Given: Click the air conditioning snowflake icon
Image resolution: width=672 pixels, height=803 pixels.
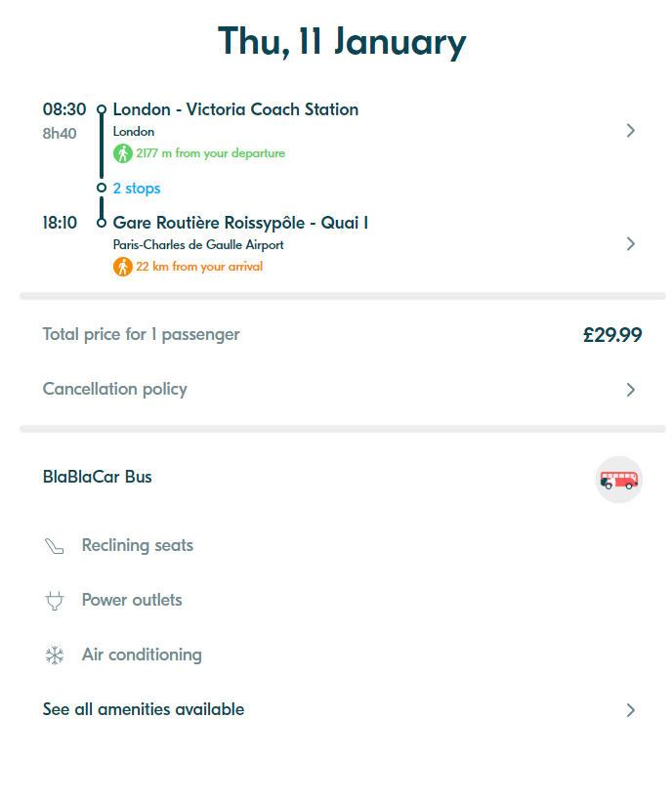Looking at the screenshot, I should (x=55, y=655).
